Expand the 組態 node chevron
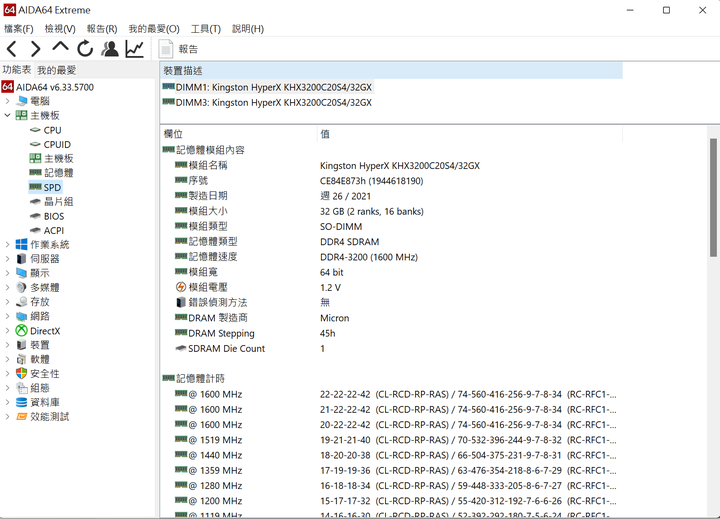The image size is (720, 519). coord(7,388)
